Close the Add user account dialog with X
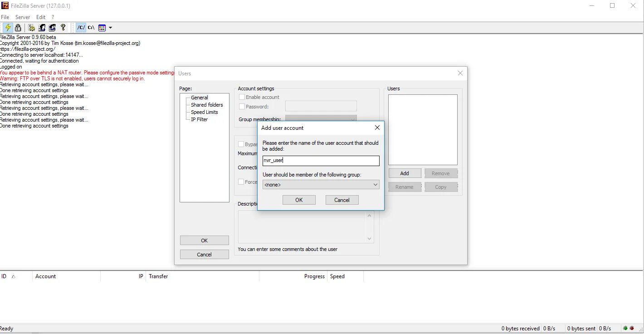644x334 pixels. (377, 128)
